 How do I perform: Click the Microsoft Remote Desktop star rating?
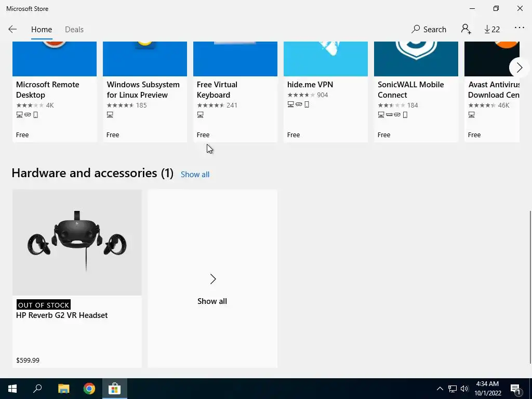(x=30, y=105)
